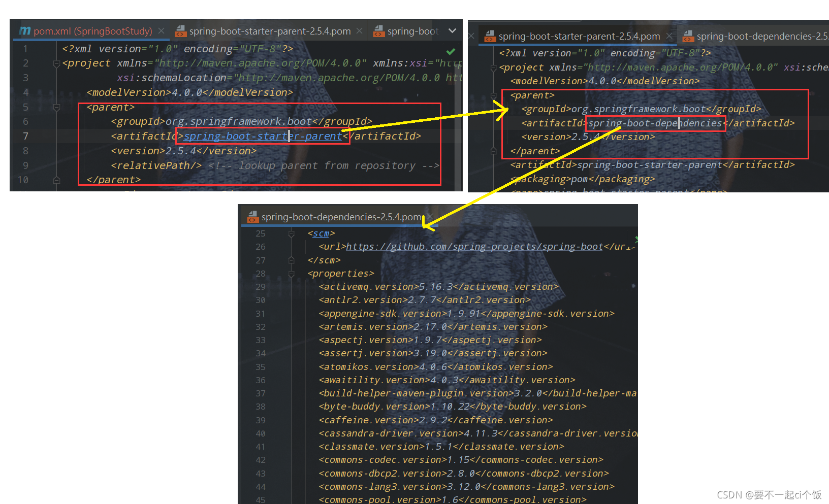Click byte-buddy.version 1.10.22 line
The height and width of the screenshot is (504, 829).
[x=453, y=406]
